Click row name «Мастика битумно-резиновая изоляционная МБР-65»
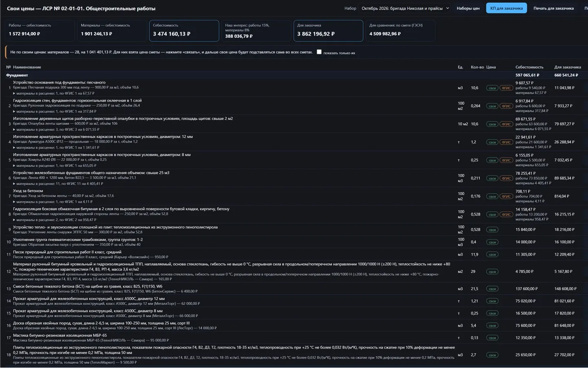 60,335
